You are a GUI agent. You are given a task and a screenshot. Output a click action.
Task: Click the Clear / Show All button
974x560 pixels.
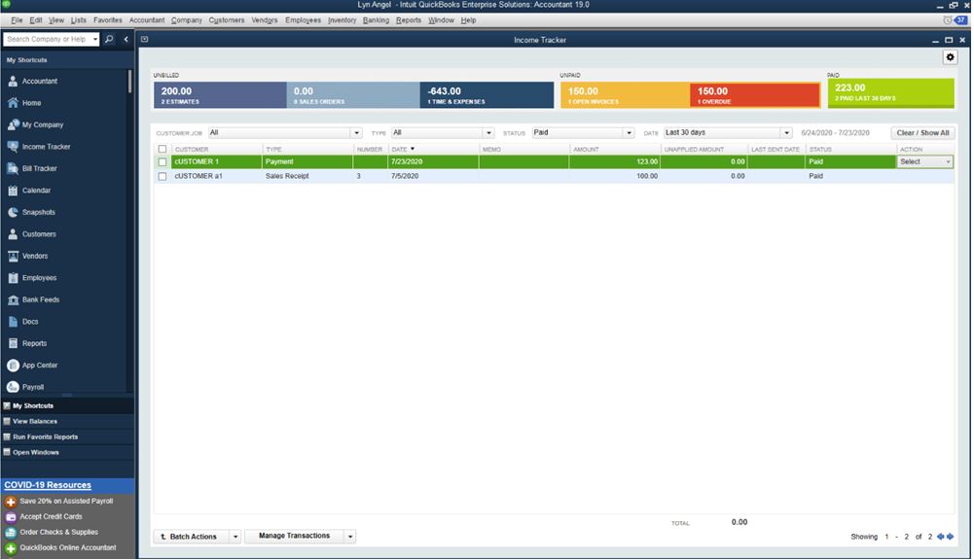point(922,133)
